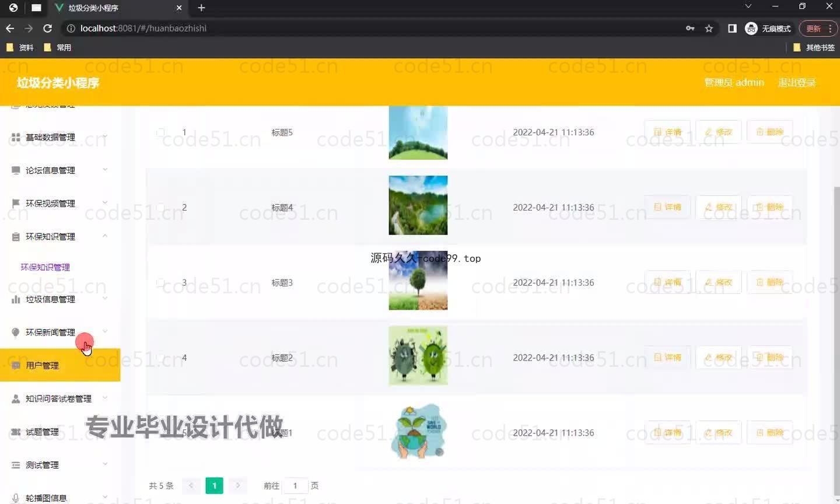Open the 环保视频管理 menu
Screen dimensions: 840x504
point(60,203)
